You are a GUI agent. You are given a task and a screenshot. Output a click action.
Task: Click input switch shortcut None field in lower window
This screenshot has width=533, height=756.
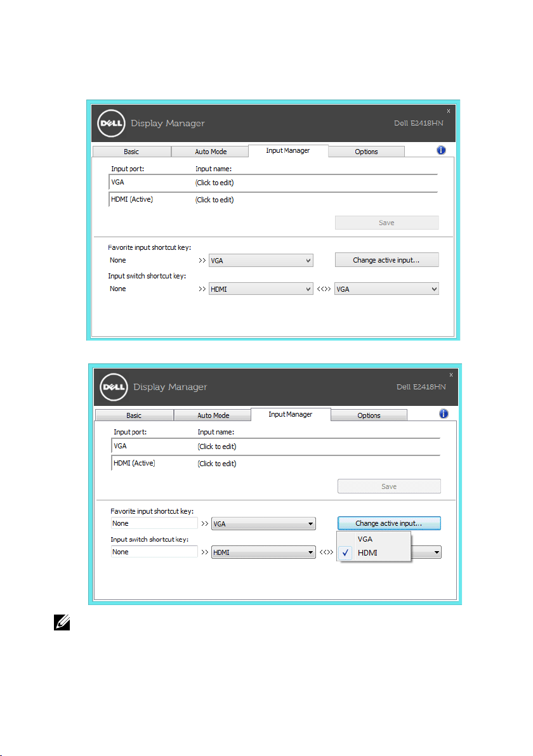[154, 552]
